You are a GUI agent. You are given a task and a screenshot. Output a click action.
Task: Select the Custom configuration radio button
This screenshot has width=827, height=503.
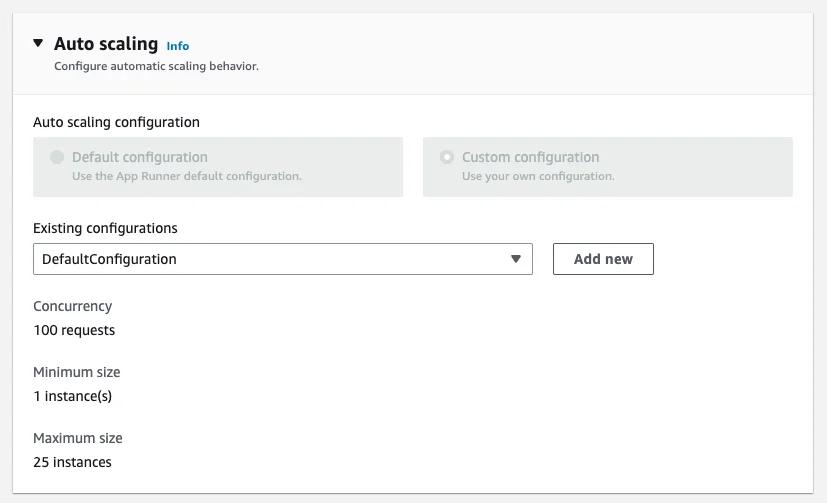(x=447, y=157)
